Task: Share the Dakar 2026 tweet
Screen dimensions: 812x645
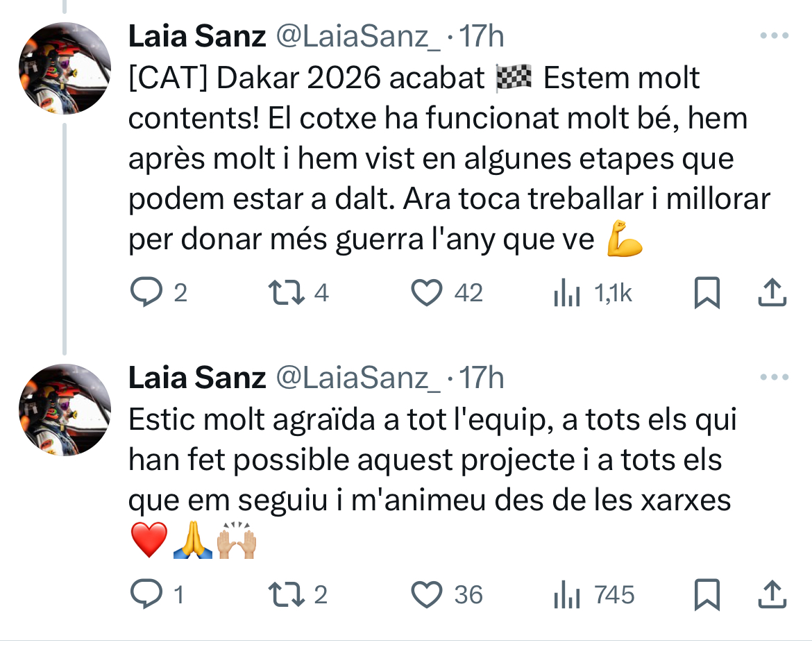Action: click(772, 294)
